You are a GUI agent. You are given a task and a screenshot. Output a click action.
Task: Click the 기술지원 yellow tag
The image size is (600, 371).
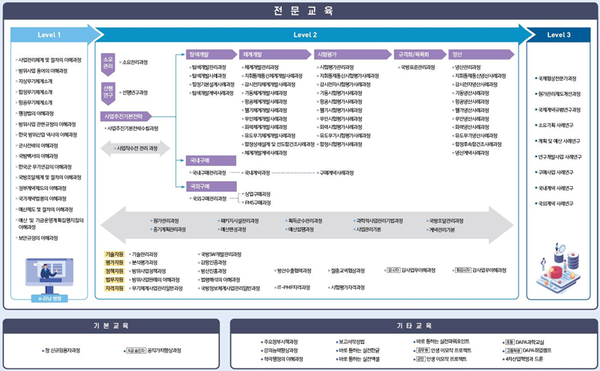(x=114, y=254)
